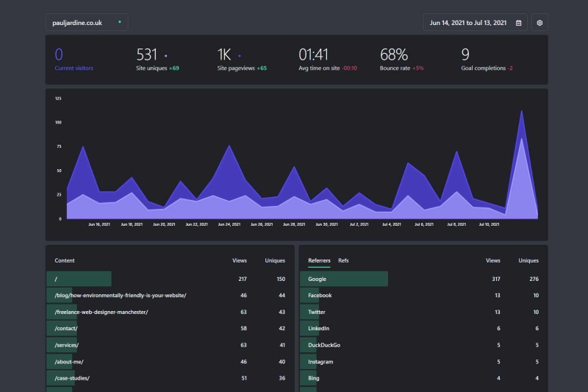The width and height of the screenshot is (588, 392).
Task: Click the calendar icon in date picker
Action: point(519,23)
